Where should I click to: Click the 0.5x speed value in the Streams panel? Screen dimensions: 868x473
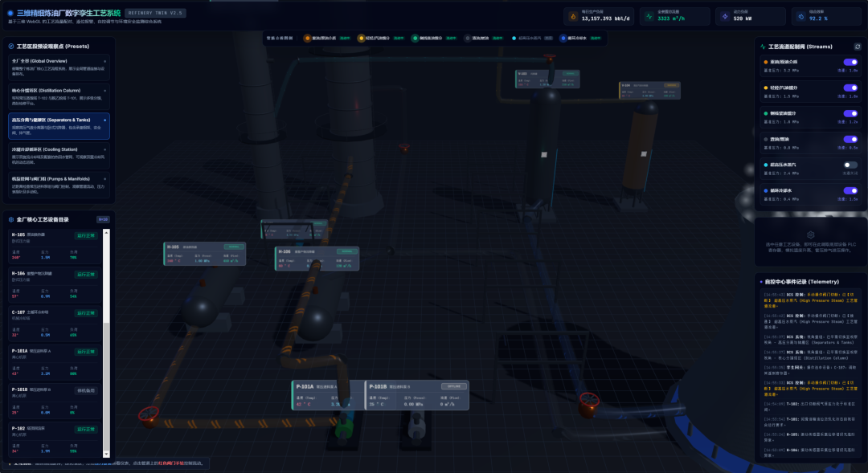coord(850,148)
